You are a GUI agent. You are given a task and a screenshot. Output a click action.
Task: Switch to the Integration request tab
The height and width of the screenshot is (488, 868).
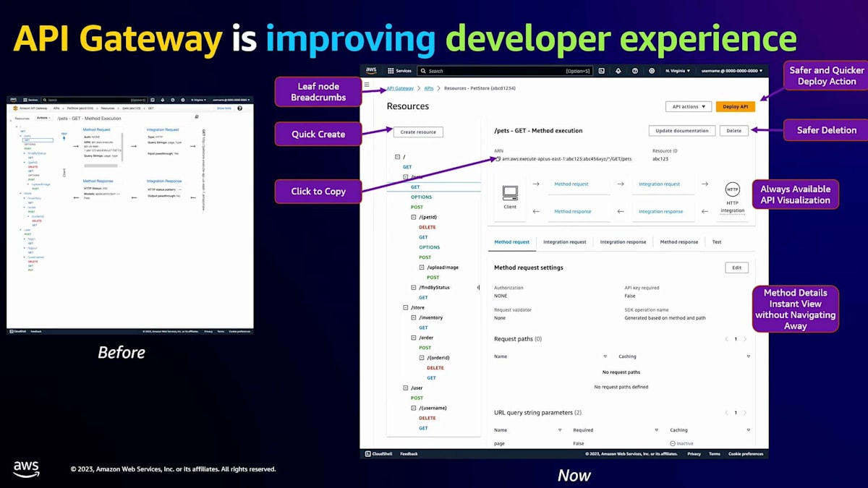click(565, 242)
